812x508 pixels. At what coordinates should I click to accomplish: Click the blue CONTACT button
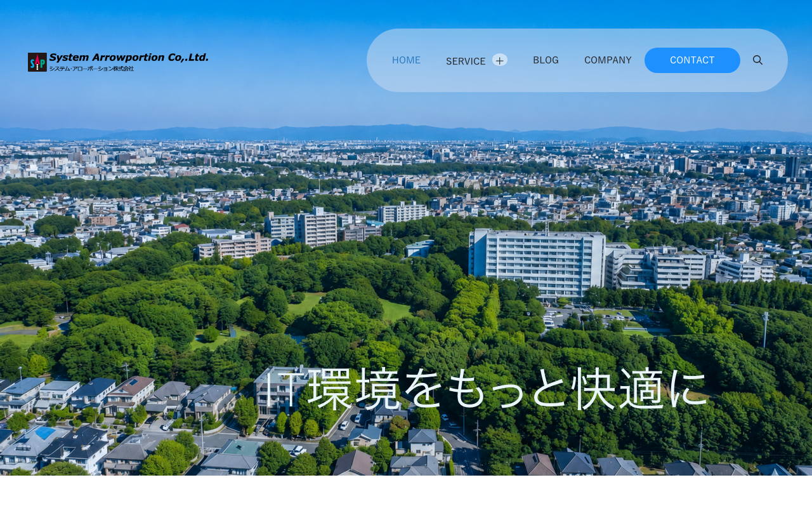tap(692, 60)
